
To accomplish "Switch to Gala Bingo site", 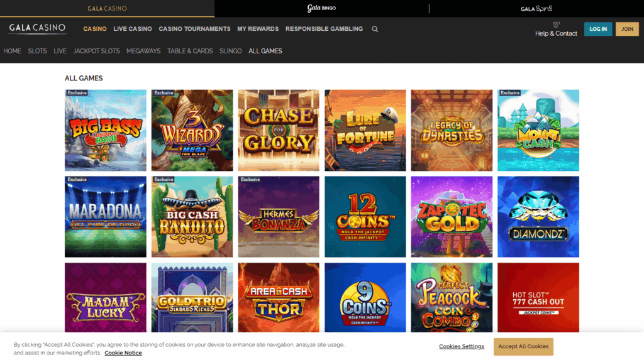I will tap(321, 9).
